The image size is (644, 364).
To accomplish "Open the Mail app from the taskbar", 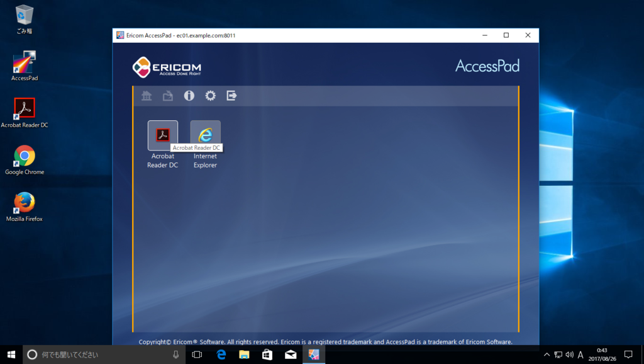I will pos(291,355).
